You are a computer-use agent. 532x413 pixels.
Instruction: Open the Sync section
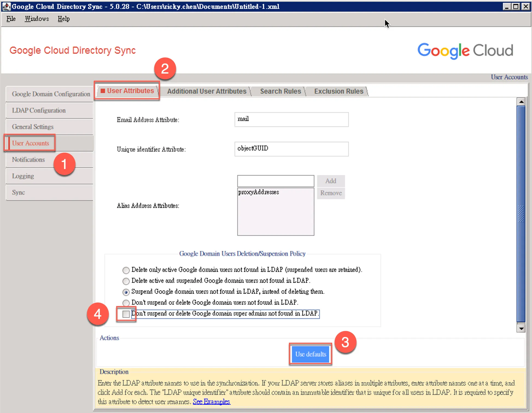[x=49, y=193]
